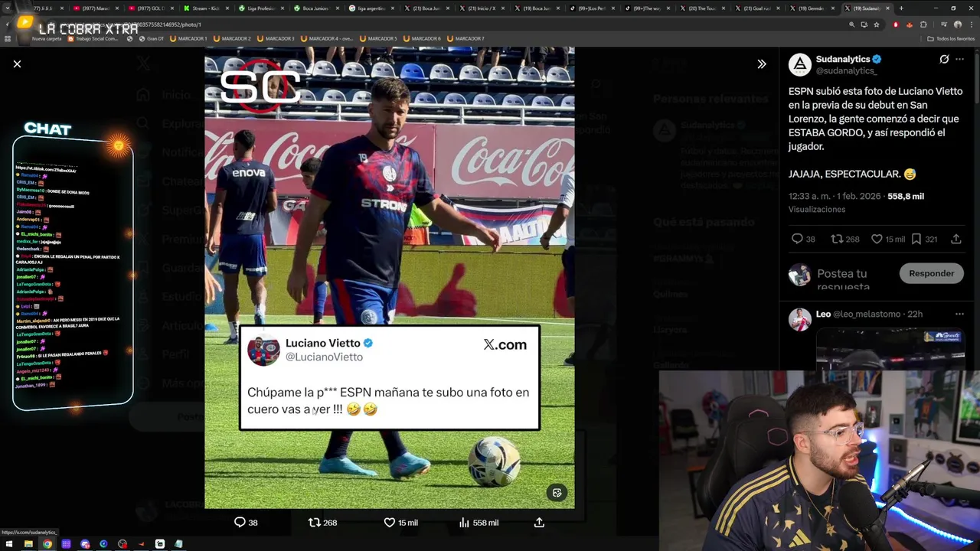Click the reply icon in the tweet panel

click(x=797, y=239)
